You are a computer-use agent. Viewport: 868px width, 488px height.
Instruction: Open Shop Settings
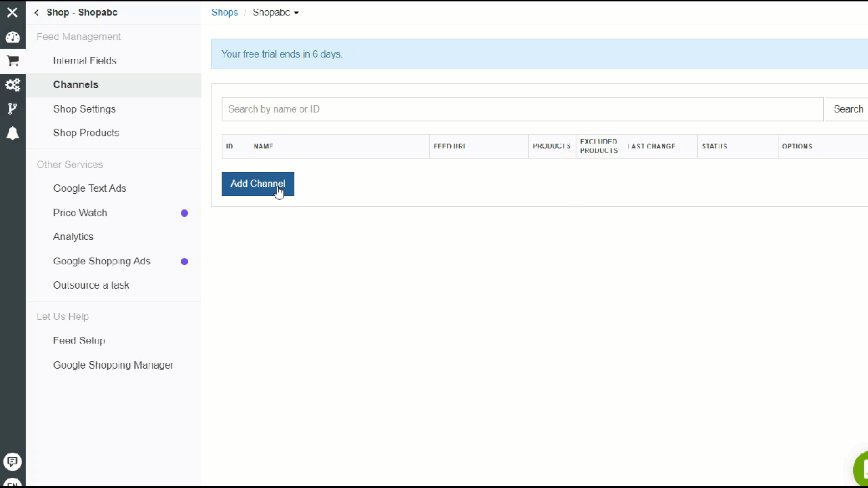pyautogui.click(x=84, y=108)
